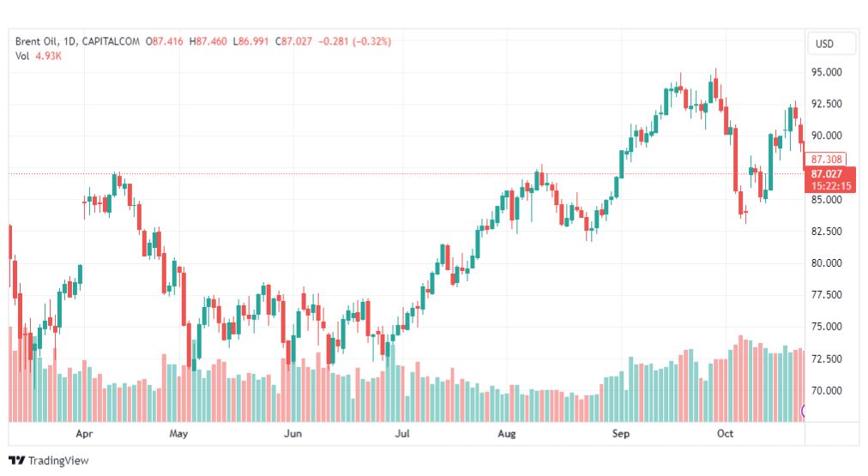Click the 15:22:15 countdown timer
This screenshot has height=476, width=868.
pyautogui.click(x=831, y=186)
